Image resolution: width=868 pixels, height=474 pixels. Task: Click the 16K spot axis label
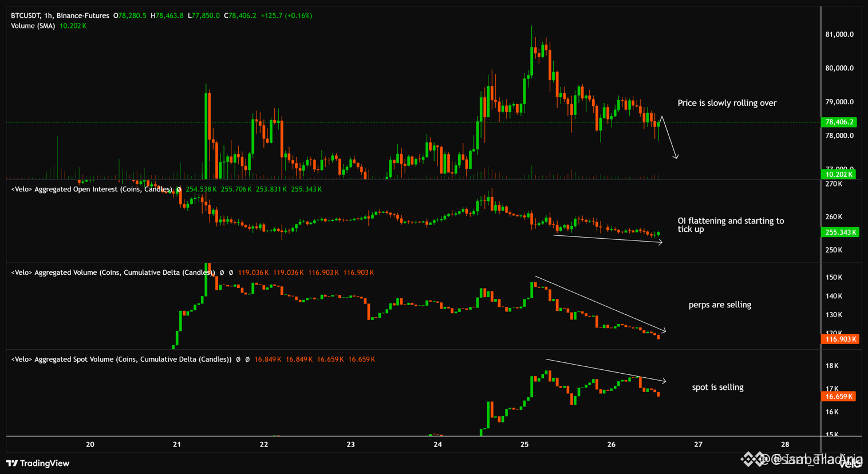coord(832,412)
